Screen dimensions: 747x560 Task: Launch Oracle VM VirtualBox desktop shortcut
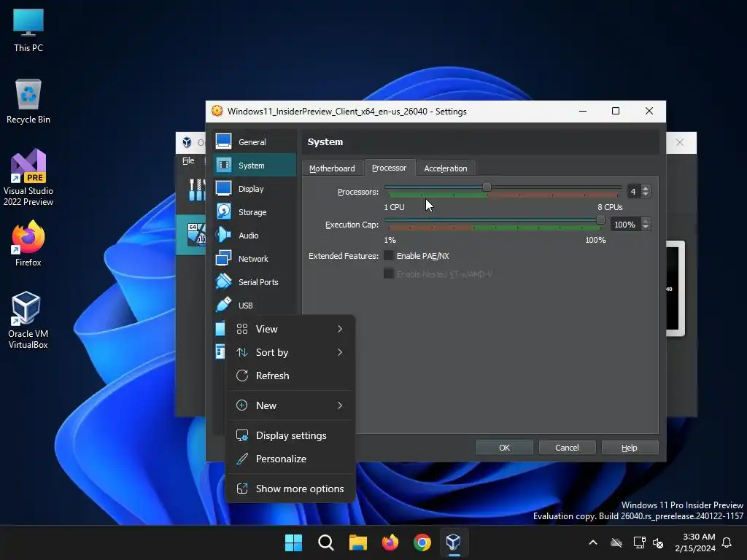pyautogui.click(x=28, y=321)
